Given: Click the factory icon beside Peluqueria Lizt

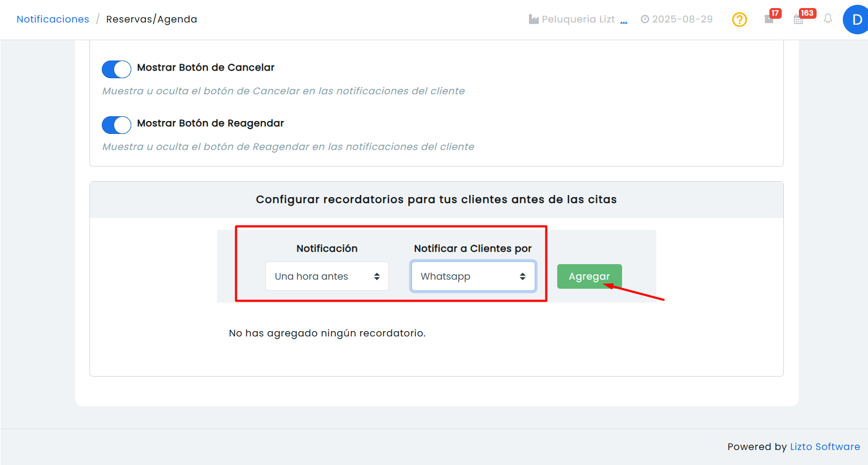Looking at the screenshot, I should click(534, 19).
